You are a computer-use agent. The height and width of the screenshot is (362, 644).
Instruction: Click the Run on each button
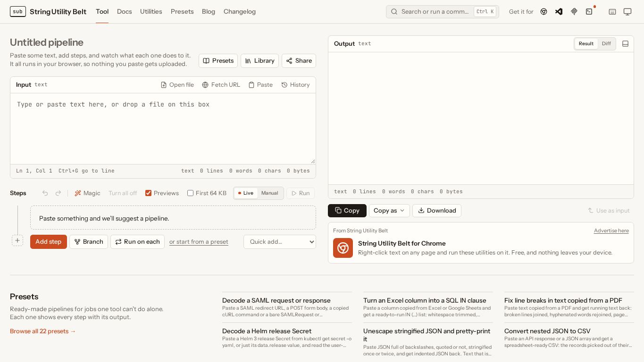pyautogui.click(x=137, y=242)
